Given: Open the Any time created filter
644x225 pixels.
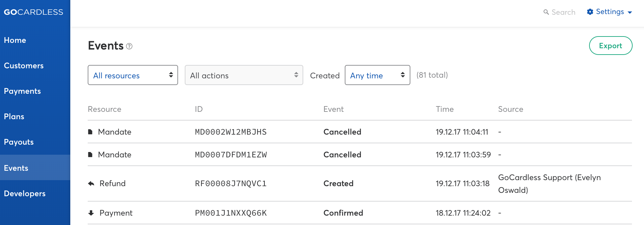Looking at the screenshot, I should (378, 75).
